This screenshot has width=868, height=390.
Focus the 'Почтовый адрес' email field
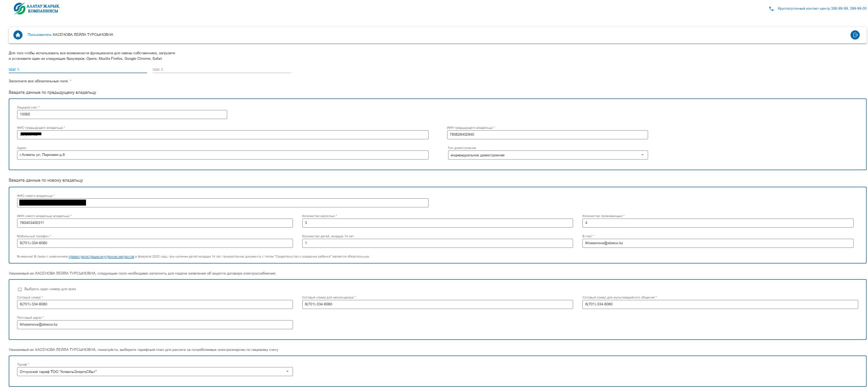pos(155,325)
